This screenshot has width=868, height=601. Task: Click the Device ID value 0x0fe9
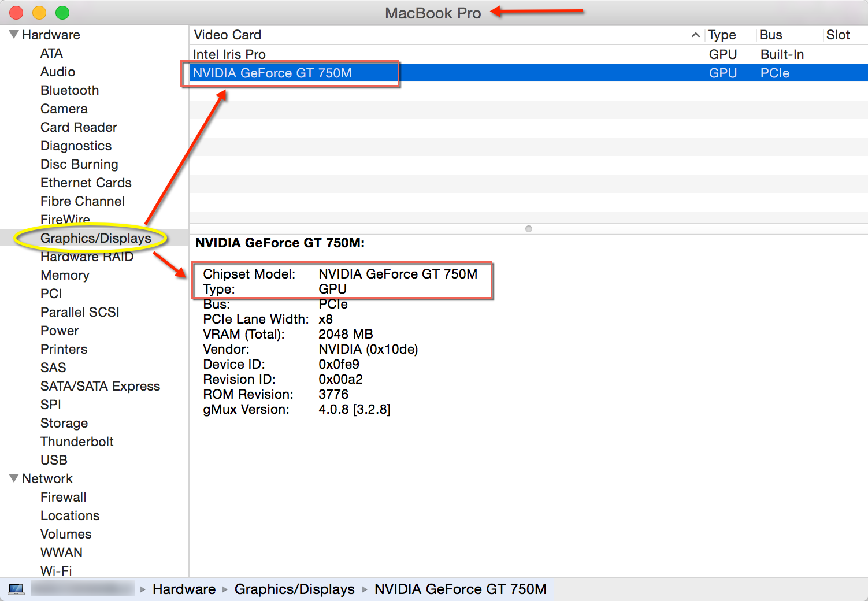click(x=339, y=364)
